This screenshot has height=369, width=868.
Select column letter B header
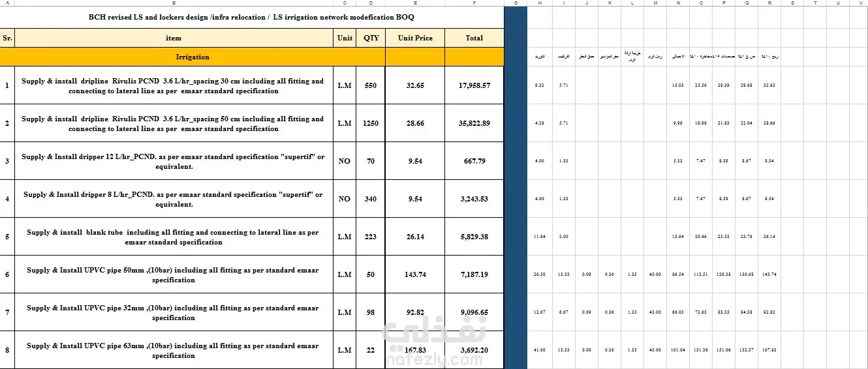(x=174, y=3)
